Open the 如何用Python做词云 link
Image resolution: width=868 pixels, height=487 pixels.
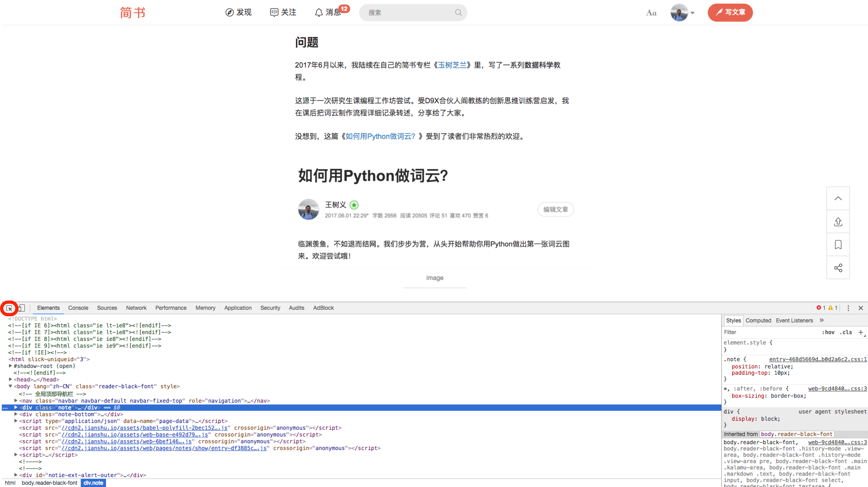tap(380, 136)
